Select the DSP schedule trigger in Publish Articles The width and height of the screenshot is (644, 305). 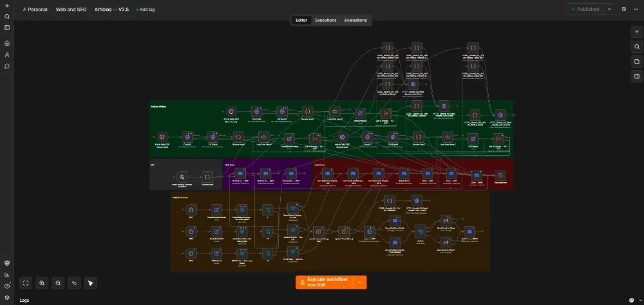191,209
